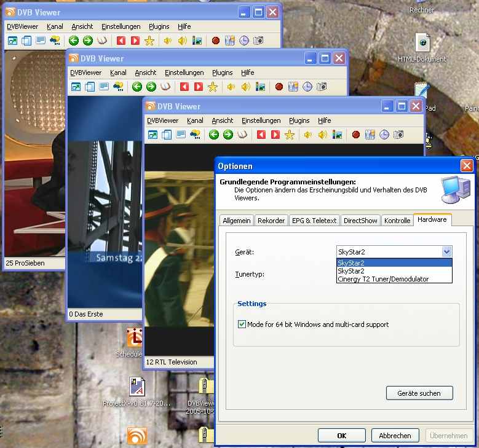Click the red record button in the RTL Television window
Viewport: 479px width, 448px height.
[355, 135]
